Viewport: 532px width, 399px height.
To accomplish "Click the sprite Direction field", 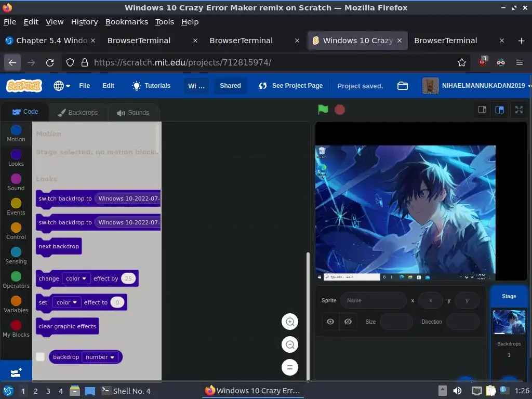I will 463,322.
